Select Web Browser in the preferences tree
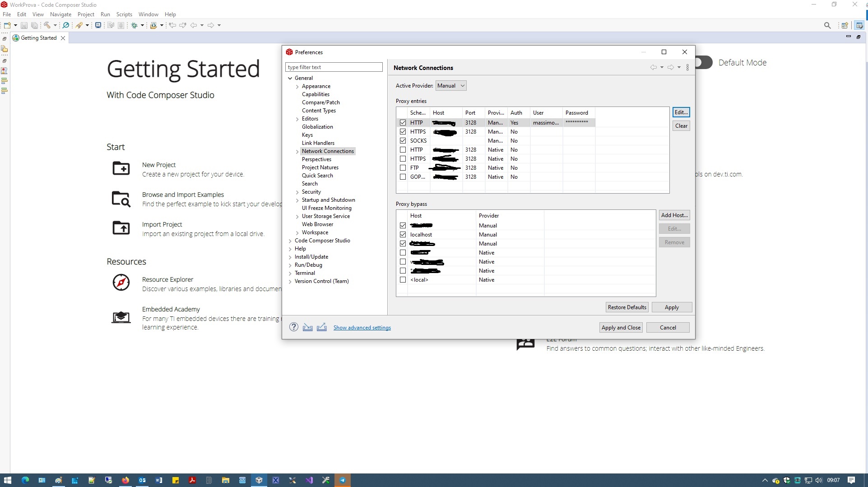The height and width of the screenshot is (487, 868). [x=318, y=224]
